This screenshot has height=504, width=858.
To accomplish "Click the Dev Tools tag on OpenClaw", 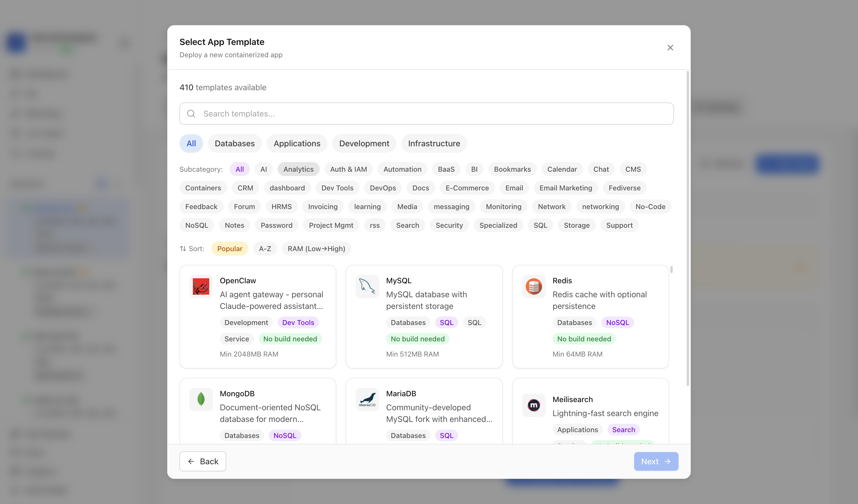I will click(x=298, y=323).
